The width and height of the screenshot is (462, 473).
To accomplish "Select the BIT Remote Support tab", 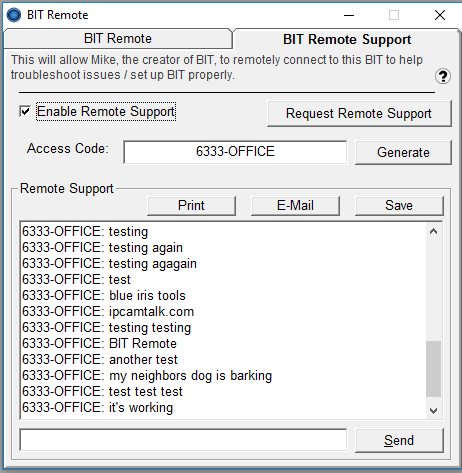I will (347, 39).
